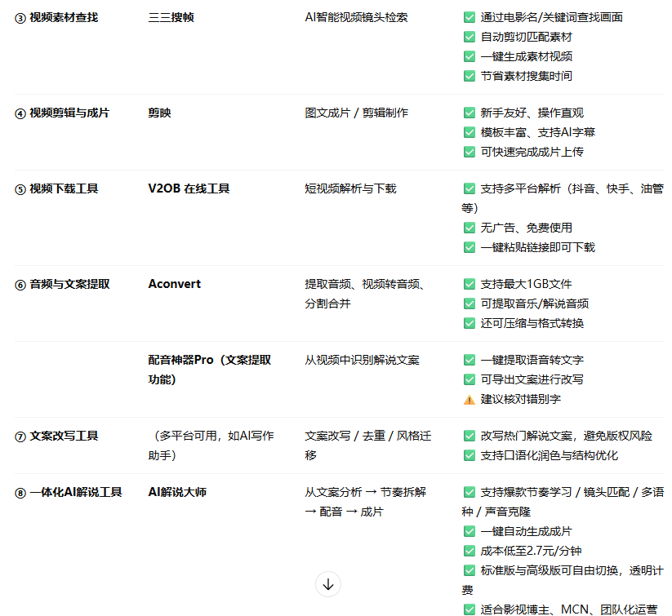Click the tool name AI解说大师

coord(177,492)
